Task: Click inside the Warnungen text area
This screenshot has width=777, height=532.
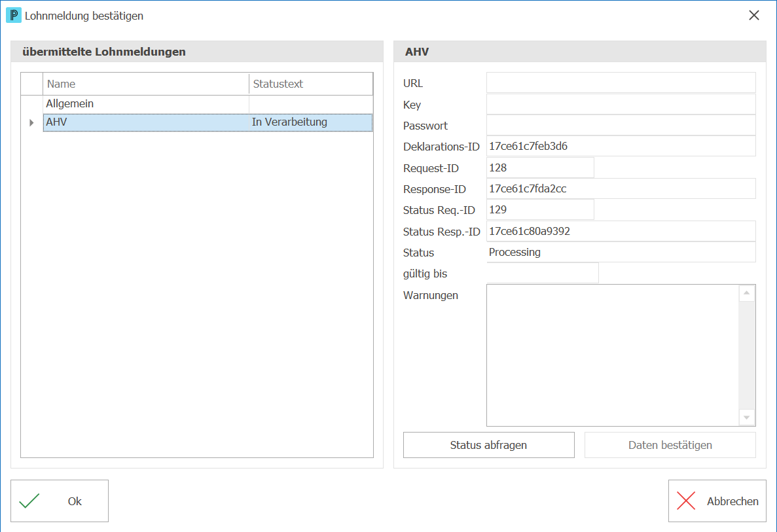Action: [613, 355]
